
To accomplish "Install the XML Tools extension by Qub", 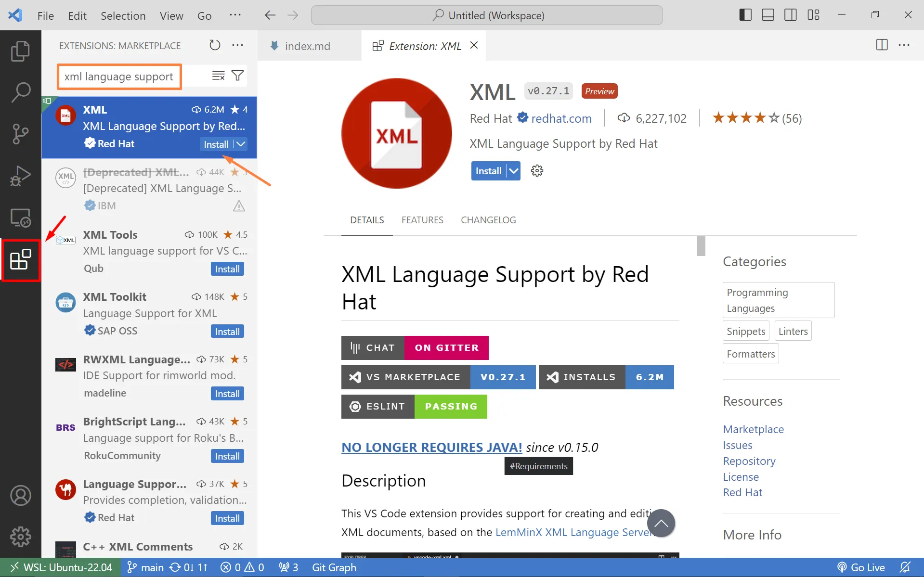I will 227,269.
